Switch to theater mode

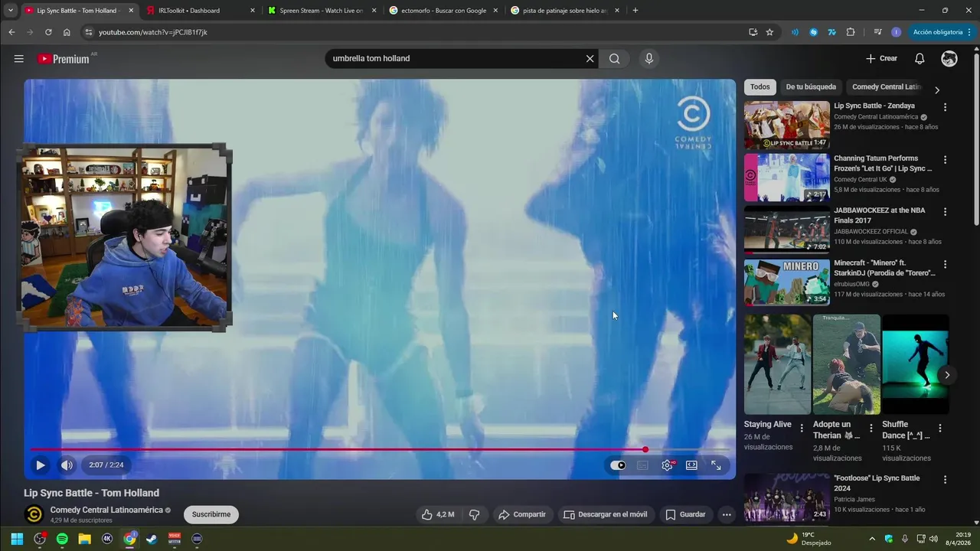point(691,465)
